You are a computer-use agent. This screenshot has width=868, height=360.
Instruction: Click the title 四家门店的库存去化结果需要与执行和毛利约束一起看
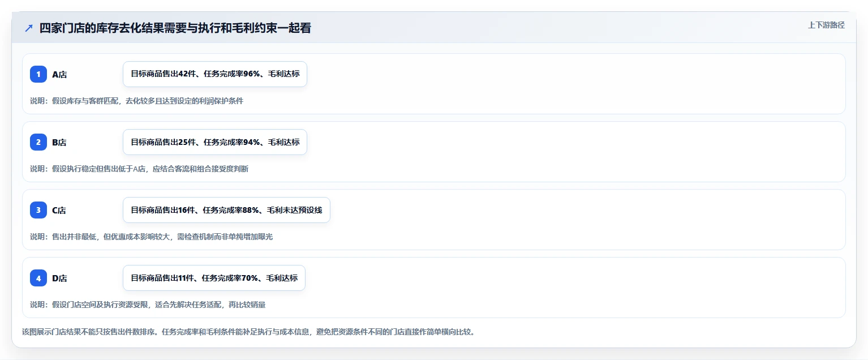[x=175, y=28]
